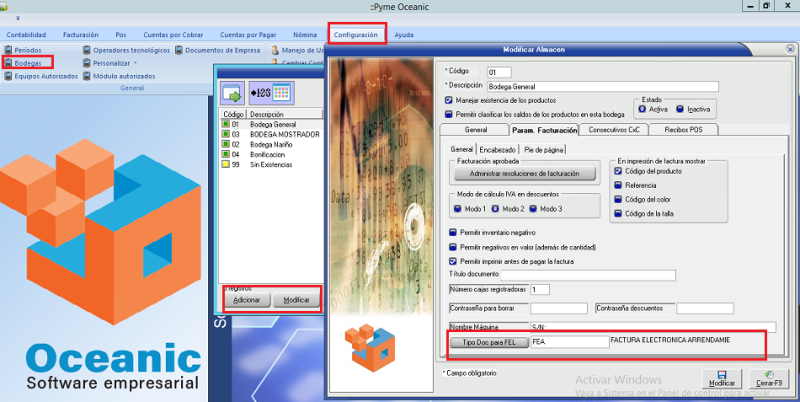Open the Encabezado sub-tab
This screenshot has width=800, height=402.
point(499,149)
